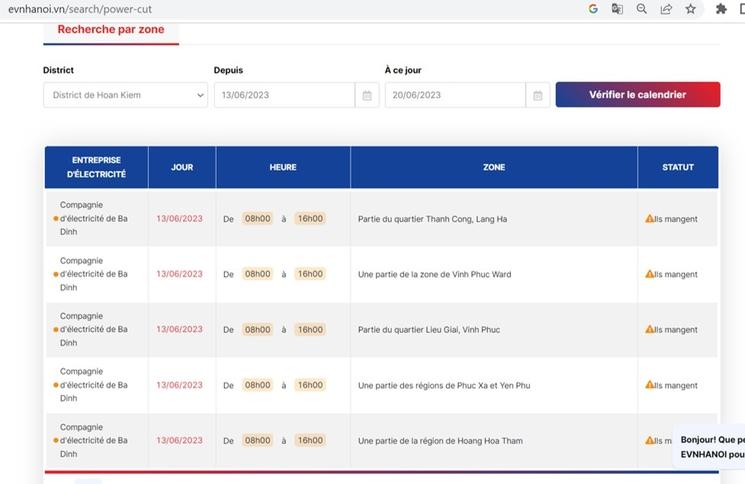Image resolution: width=745 pixels, height=484 pixels.
Task: Click the JOUR column header
Action: tap(182, 167)
